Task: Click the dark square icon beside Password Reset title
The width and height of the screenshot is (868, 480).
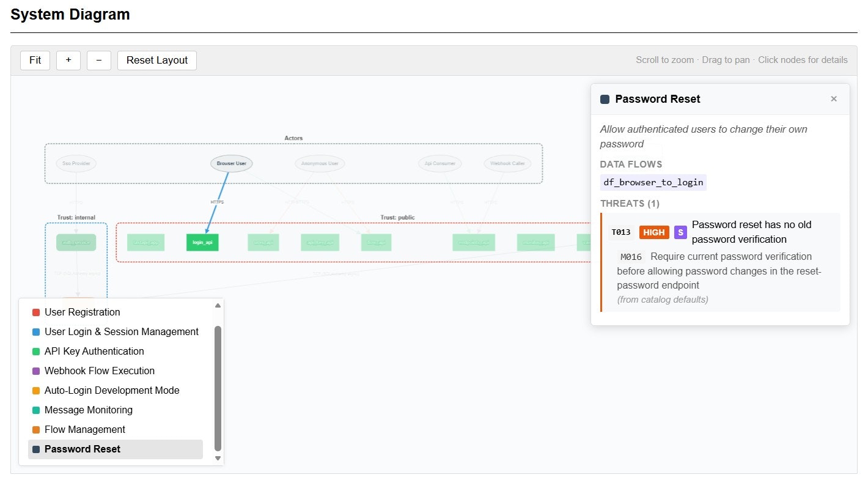Action: pos(604,98)
